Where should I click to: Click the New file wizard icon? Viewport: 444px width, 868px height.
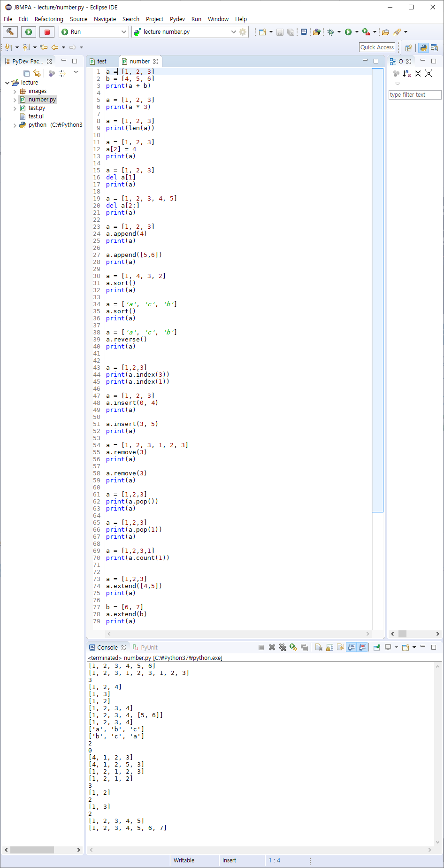[x=262, y=32]
